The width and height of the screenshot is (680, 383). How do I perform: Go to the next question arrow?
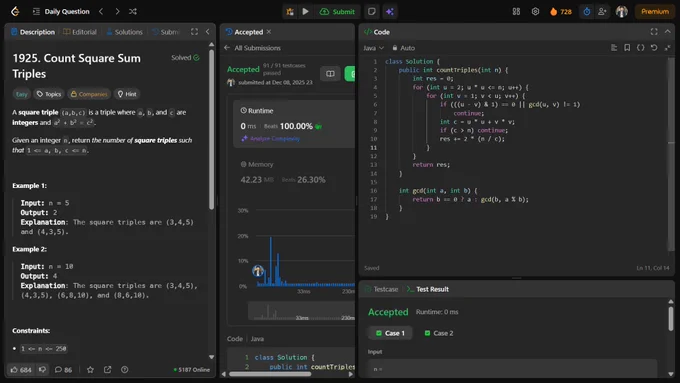(117, 11)
